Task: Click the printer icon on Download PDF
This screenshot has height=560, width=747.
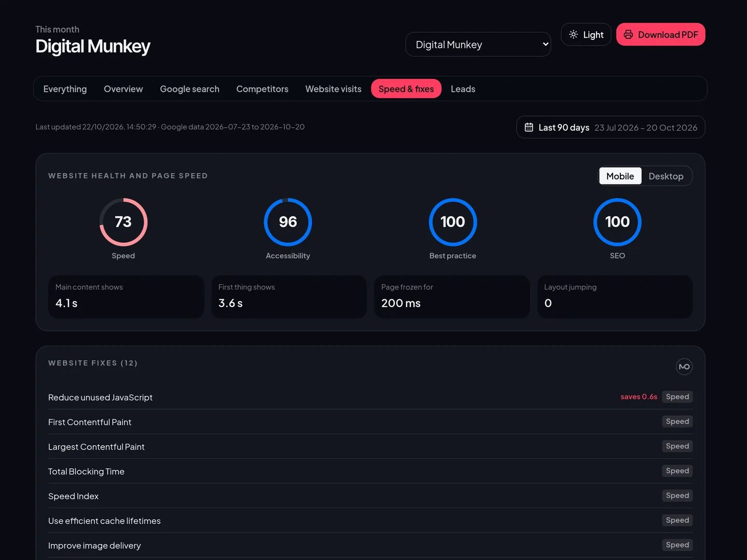Action: coord(628,34)
